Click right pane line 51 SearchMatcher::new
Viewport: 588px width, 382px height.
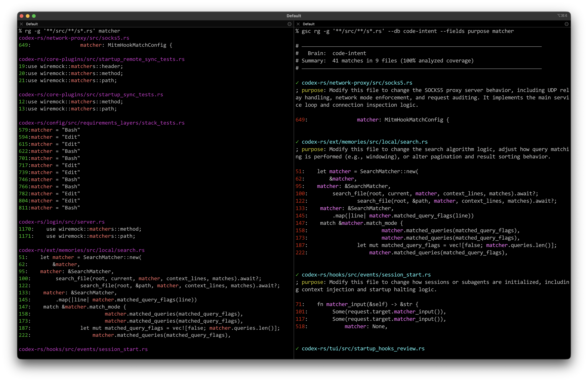click(x=357, y=171)
